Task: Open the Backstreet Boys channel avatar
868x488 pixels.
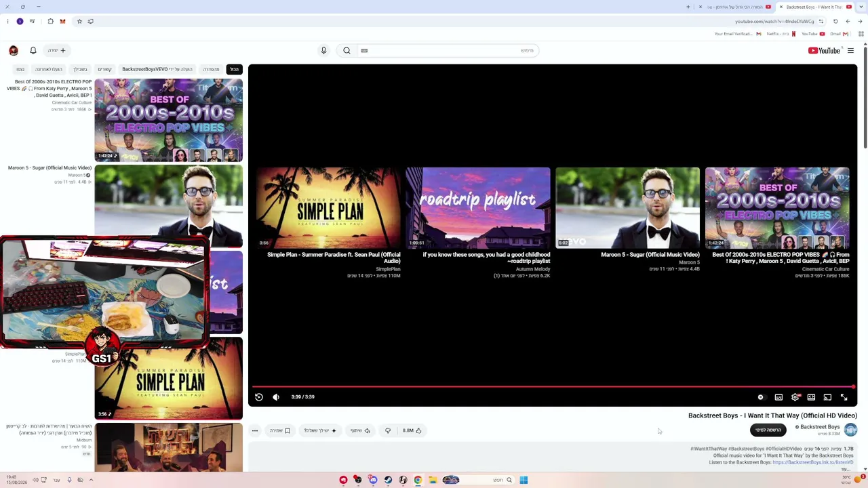Action: pyautogui.click(x=850, y=430)
